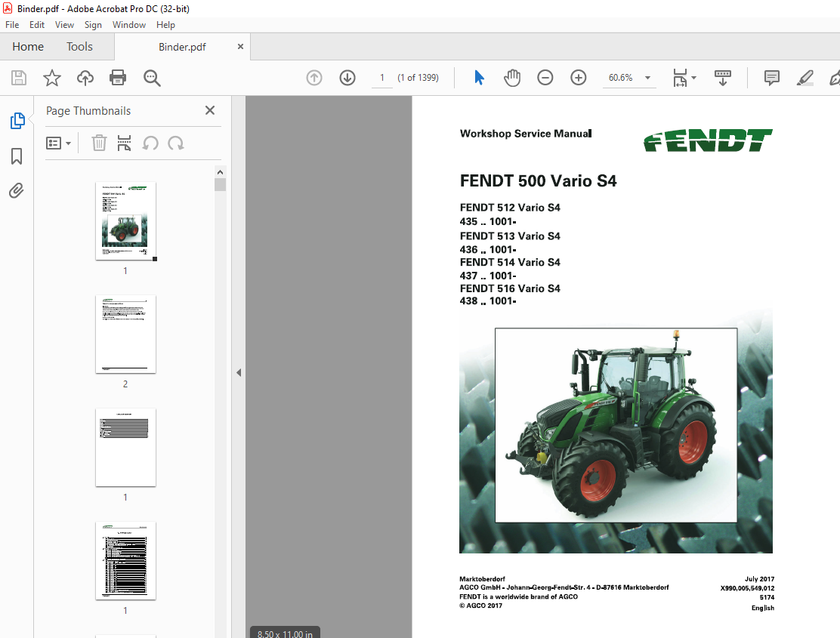This screenshot has height=638, width=840.
Task: Click the thumbnail panel scrollbar handle
Action: click(220, 185)
